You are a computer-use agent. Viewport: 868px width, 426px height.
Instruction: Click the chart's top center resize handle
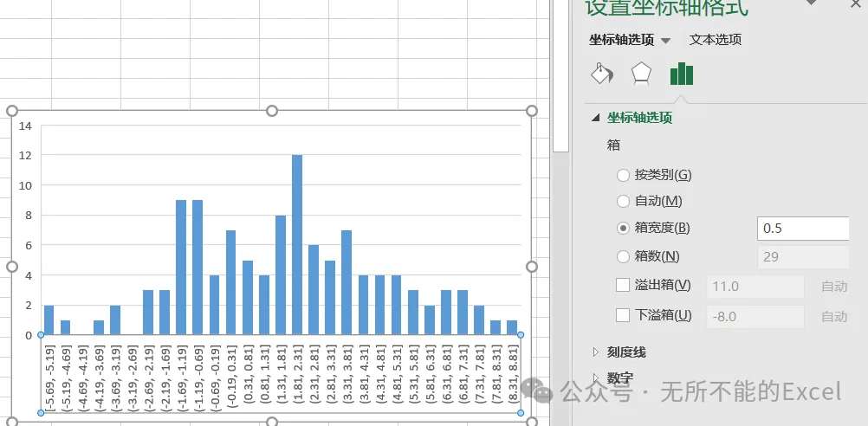click(272, 111)
